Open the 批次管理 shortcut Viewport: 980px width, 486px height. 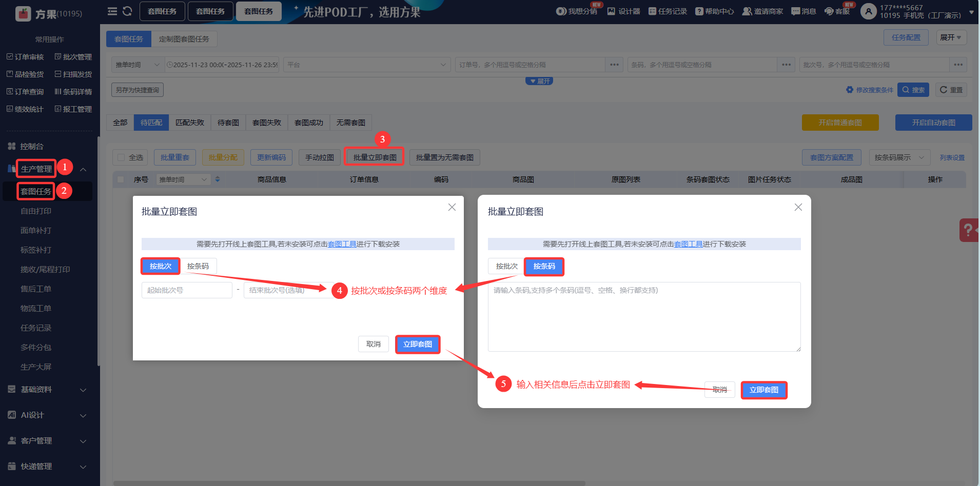click(x=73, y=57)
